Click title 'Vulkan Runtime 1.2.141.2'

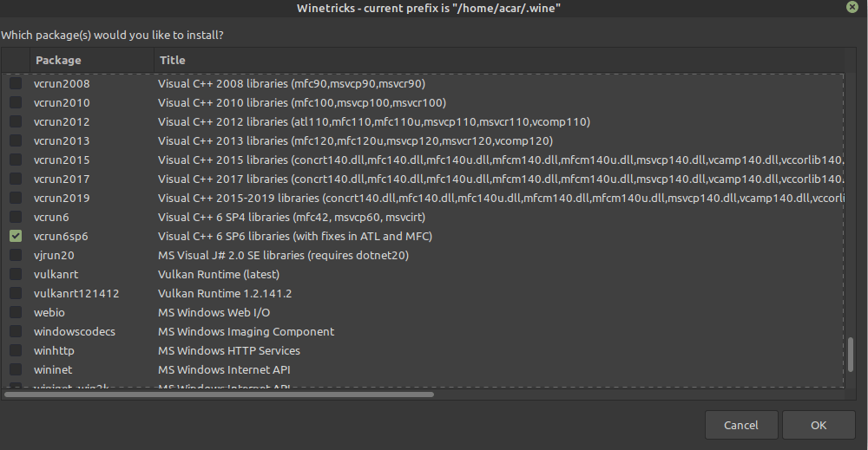click(225, 294)
